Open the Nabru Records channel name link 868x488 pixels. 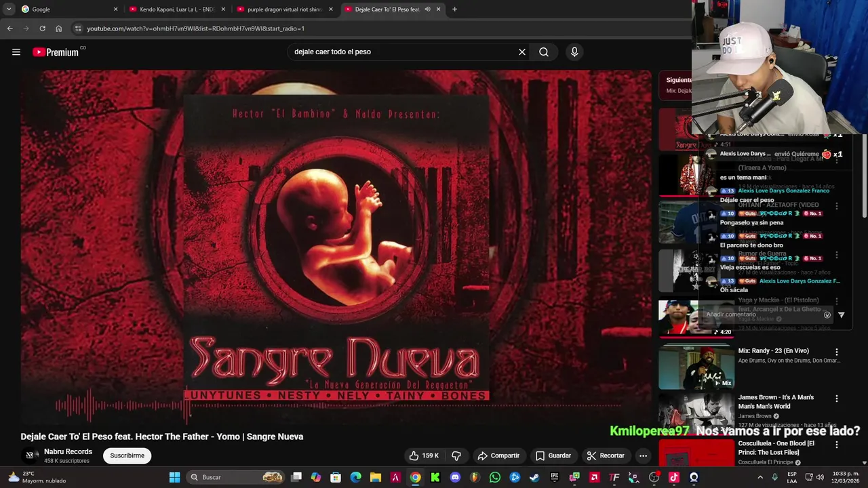[68, 451]
